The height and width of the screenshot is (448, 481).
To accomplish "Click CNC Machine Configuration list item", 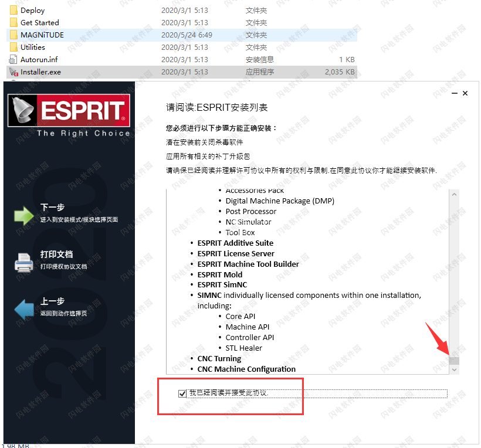I will tap(246, 369).
